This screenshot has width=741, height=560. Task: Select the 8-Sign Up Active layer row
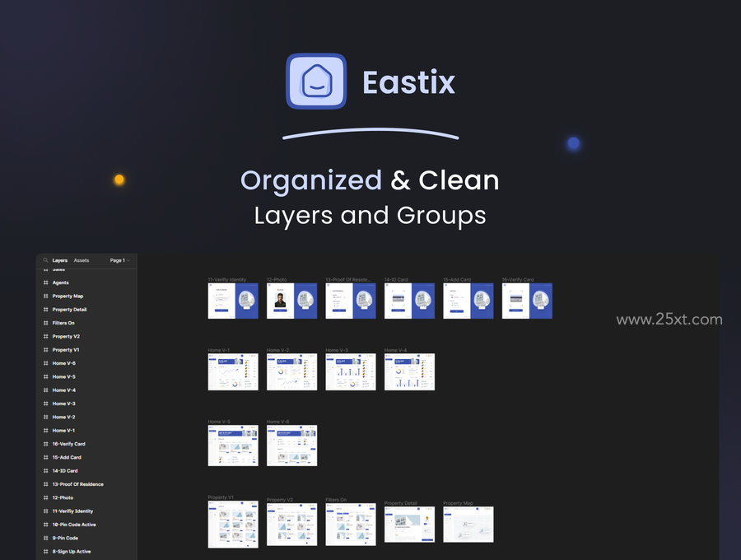point(87,552)
